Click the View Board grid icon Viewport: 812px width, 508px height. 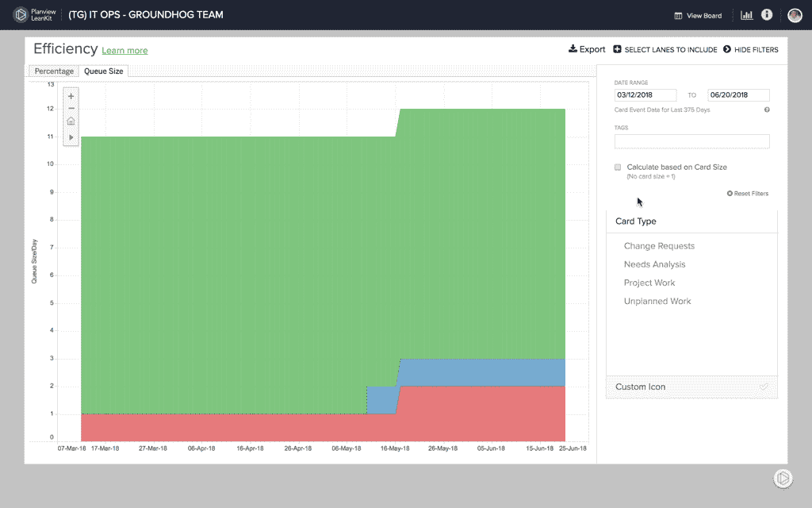[x=679, y=16]
